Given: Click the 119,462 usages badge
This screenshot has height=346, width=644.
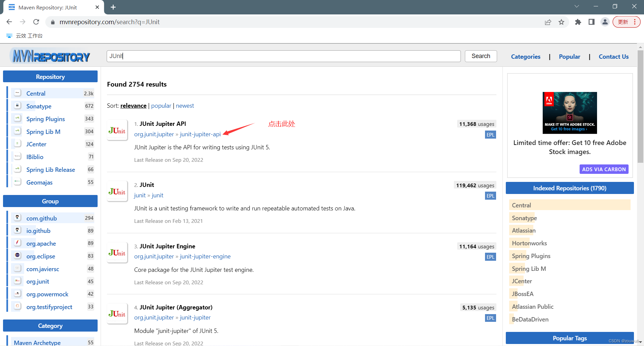Looking at the screenshot, I should (x=475, y=185).
